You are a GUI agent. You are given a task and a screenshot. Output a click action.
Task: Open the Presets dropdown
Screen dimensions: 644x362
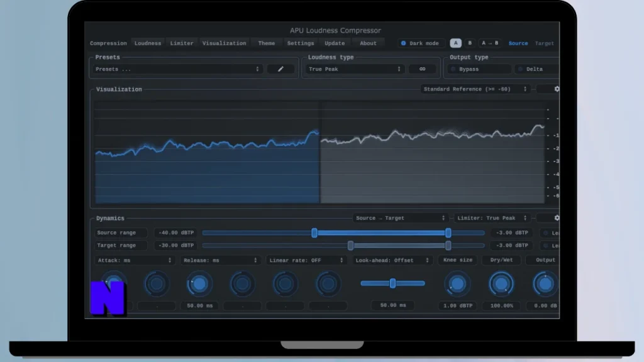177,69
